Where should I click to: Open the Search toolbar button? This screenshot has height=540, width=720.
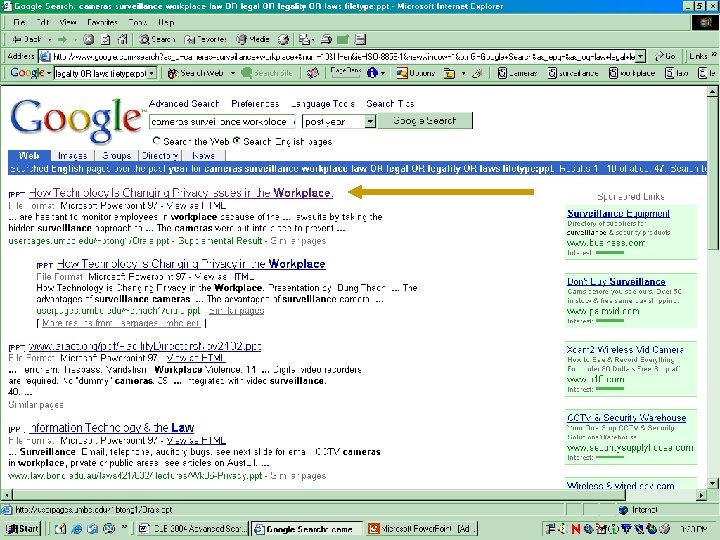click(157, 39)
